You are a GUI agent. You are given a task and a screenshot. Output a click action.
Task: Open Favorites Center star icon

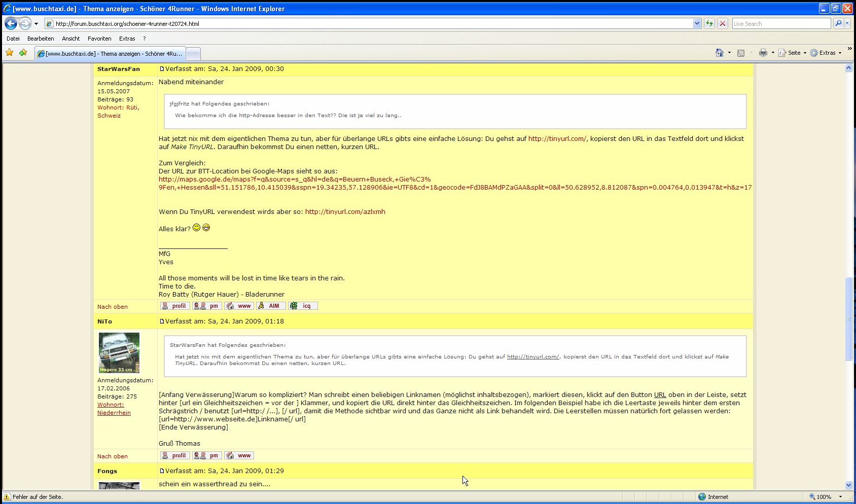pos(10,53)
